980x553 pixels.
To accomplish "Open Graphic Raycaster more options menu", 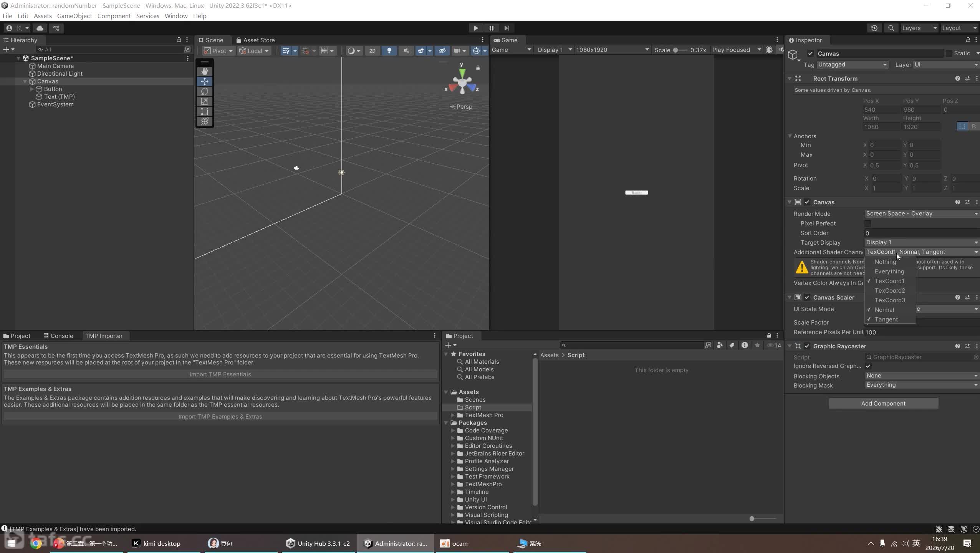I will (x=977, y=346).
